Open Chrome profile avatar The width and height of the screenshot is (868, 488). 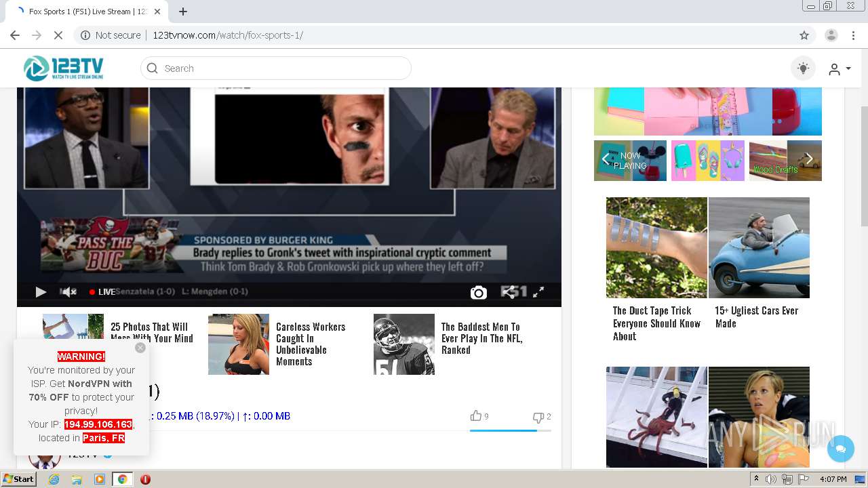tap(831, 35)
